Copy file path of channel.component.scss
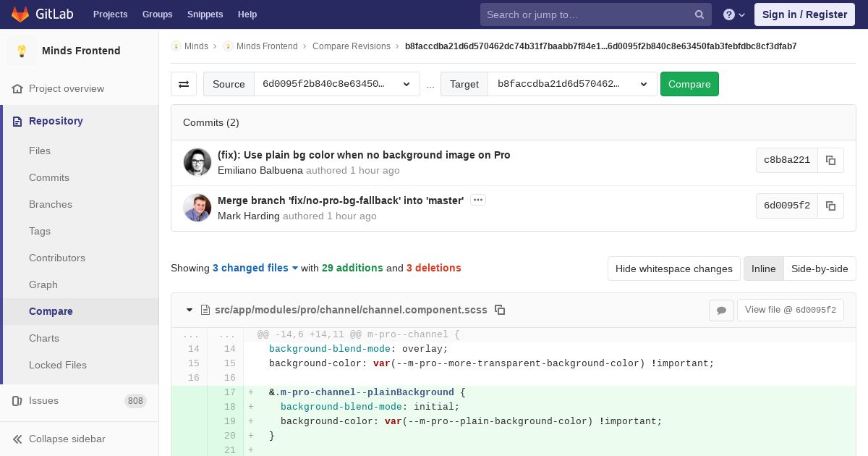 [500, 310]
